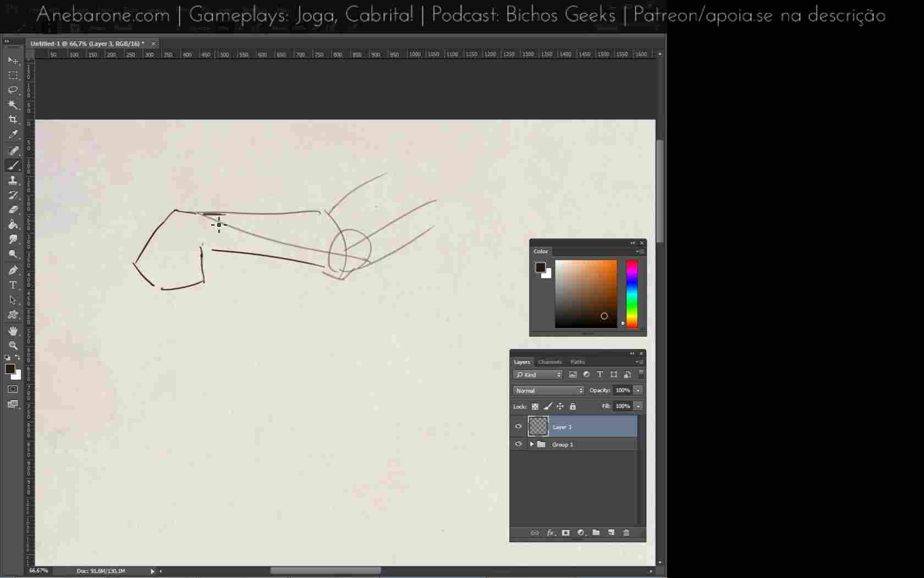
Task: Toggle lock image pixels
Action: 548,406
